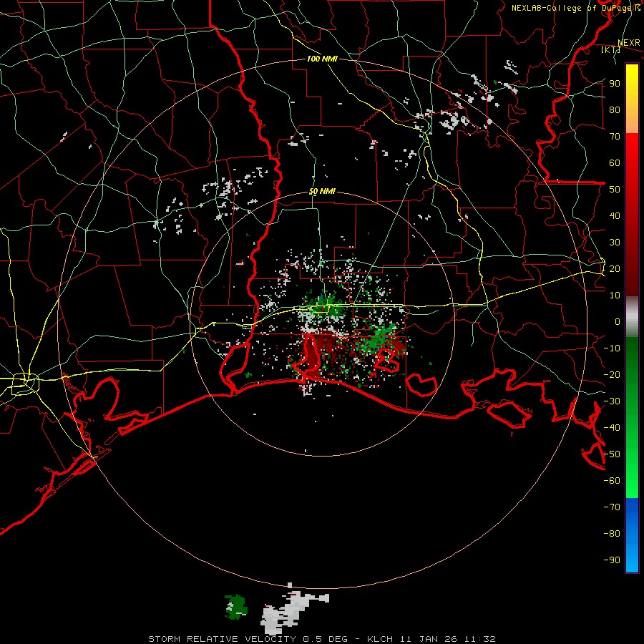The width and height of the screenshot is (644, 644).
Task: Click the -20 value on velocity scale
Action: pos(612,375)
